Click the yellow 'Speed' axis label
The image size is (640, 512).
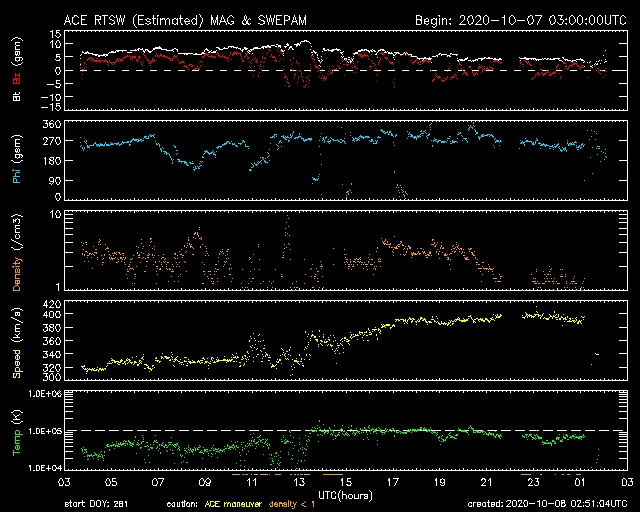click(x=17, y=364)
